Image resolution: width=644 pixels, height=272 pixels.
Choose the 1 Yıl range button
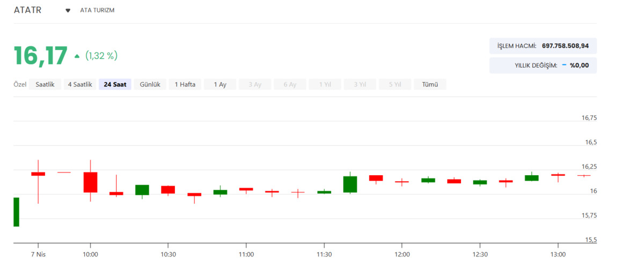click(325, 84)
